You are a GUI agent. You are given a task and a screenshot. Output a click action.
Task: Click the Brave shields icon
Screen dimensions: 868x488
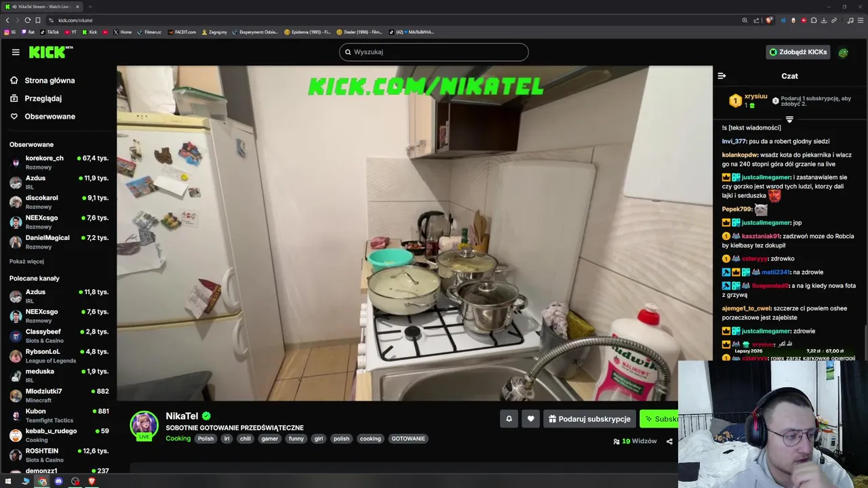tap(769, 20)
